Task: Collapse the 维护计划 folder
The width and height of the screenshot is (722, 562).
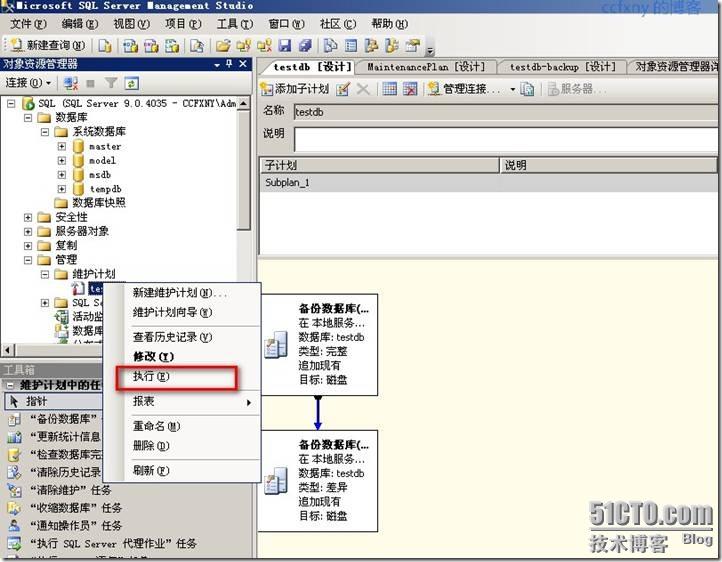Action: coord(45,274)
